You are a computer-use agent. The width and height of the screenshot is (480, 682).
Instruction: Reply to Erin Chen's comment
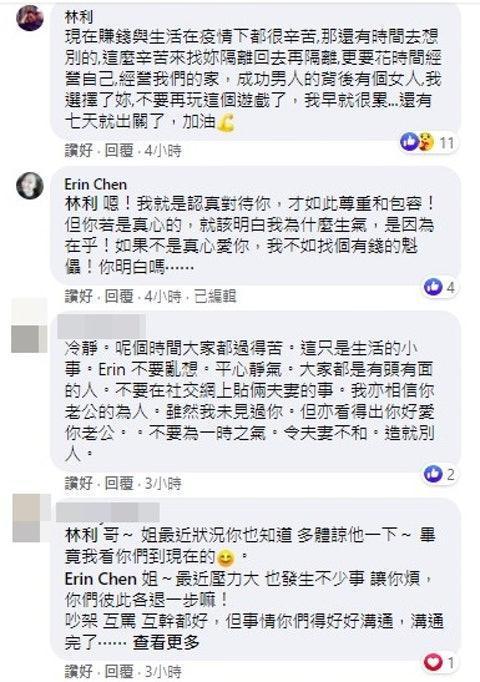tap(119, 297)
